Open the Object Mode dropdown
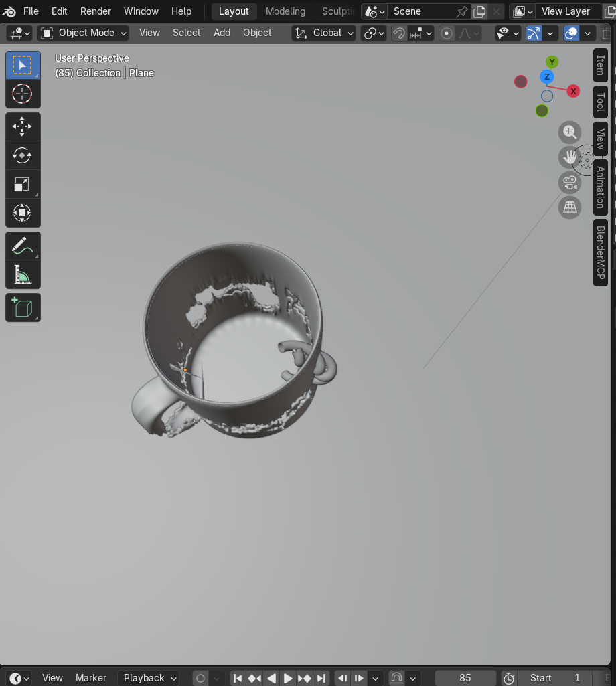This screenshot has height=686, width=616. coord(82,33)
